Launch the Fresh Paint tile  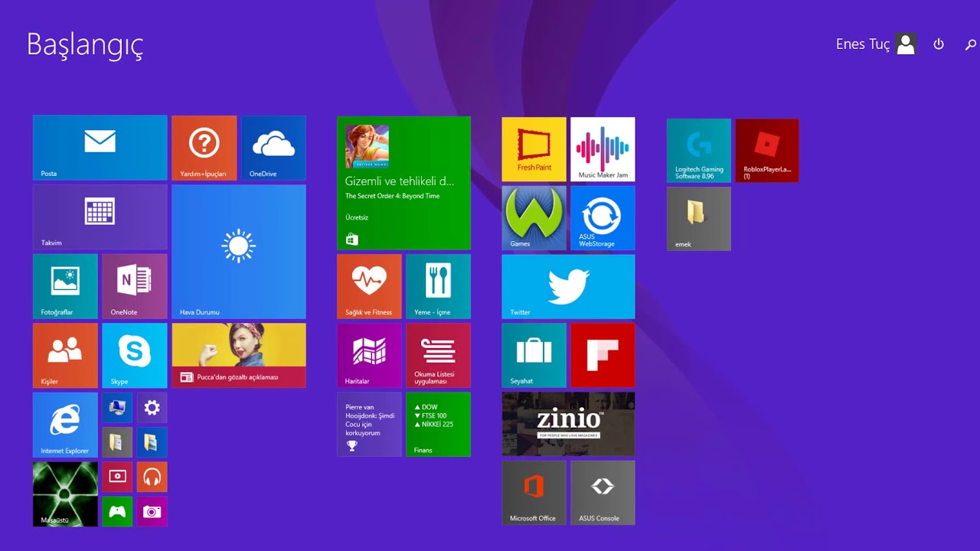tap(534, 149)
